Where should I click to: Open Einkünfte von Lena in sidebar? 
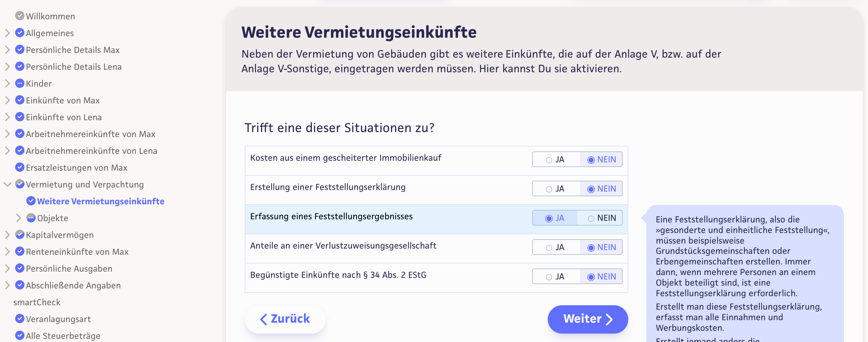tap(64, 117)
